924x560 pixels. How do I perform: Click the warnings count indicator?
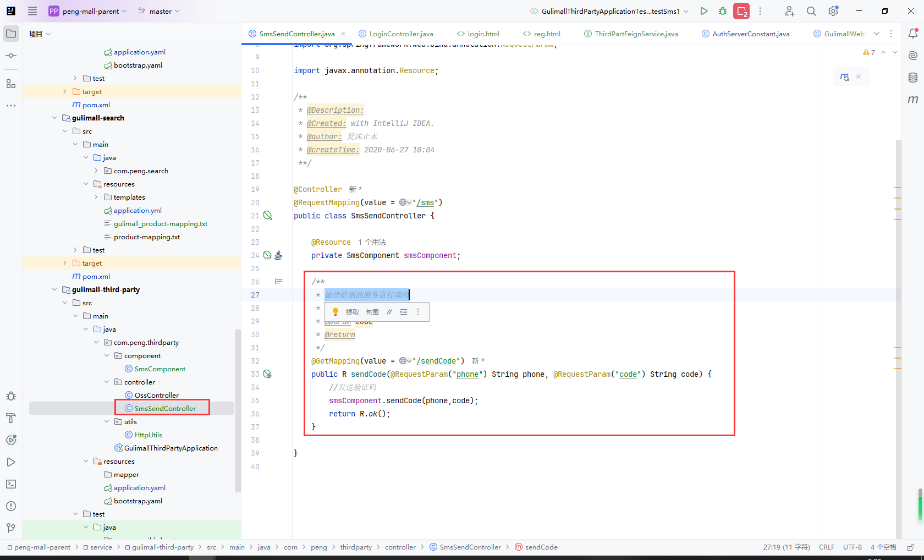[x=869, y=52]
